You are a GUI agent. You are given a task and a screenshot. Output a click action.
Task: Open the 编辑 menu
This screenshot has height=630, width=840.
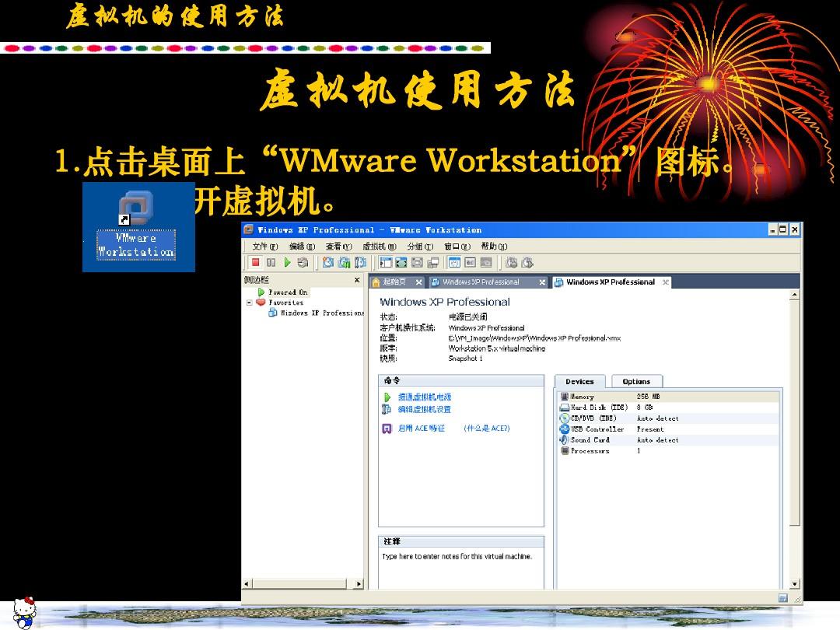pos(302,247)
